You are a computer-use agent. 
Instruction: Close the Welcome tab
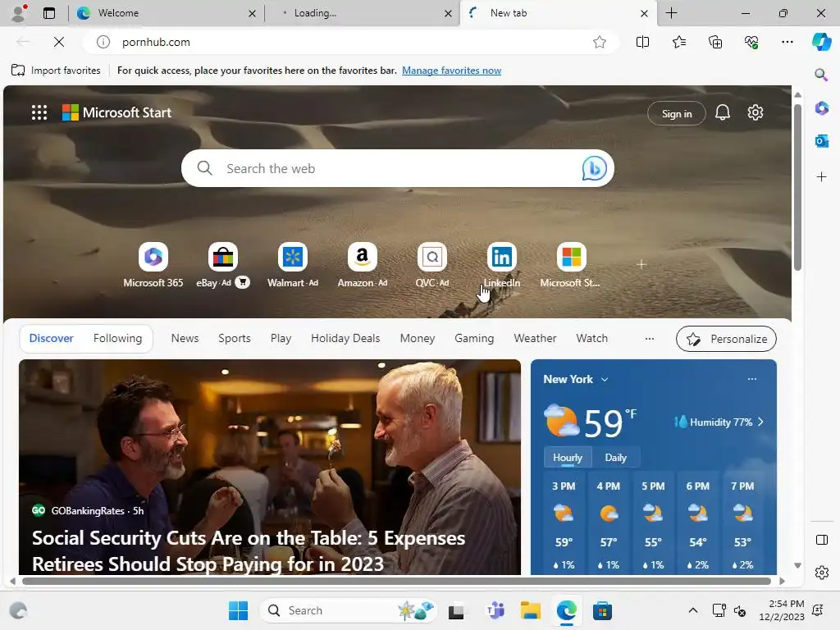(253, 13)
